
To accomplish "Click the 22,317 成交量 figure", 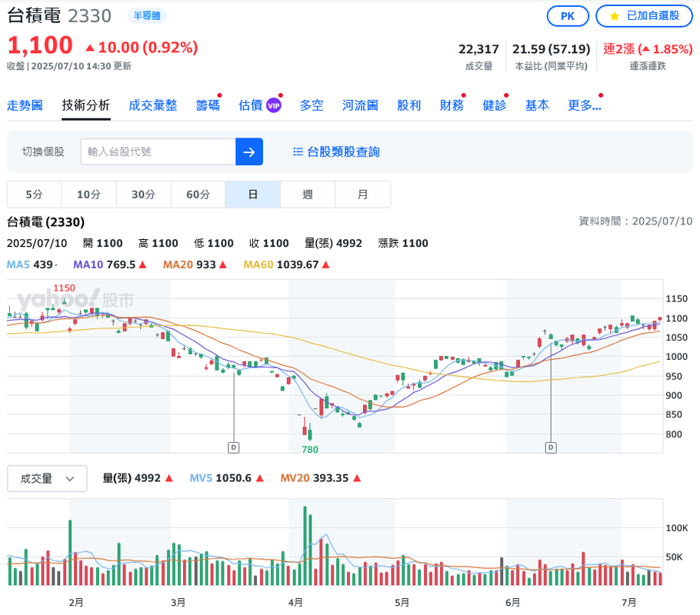I will [478, 49].
